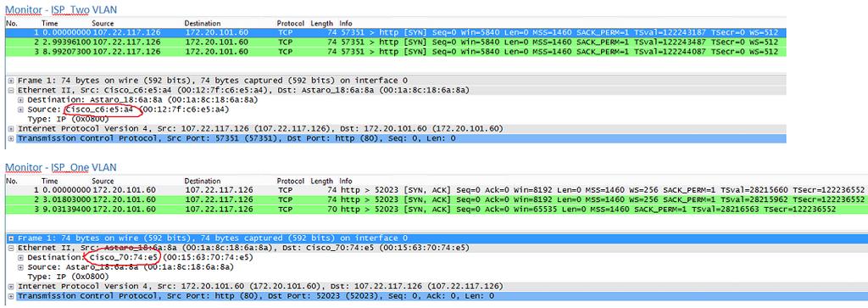
Task: Sort the top packet list by the Source column
Action: [103, 24]
